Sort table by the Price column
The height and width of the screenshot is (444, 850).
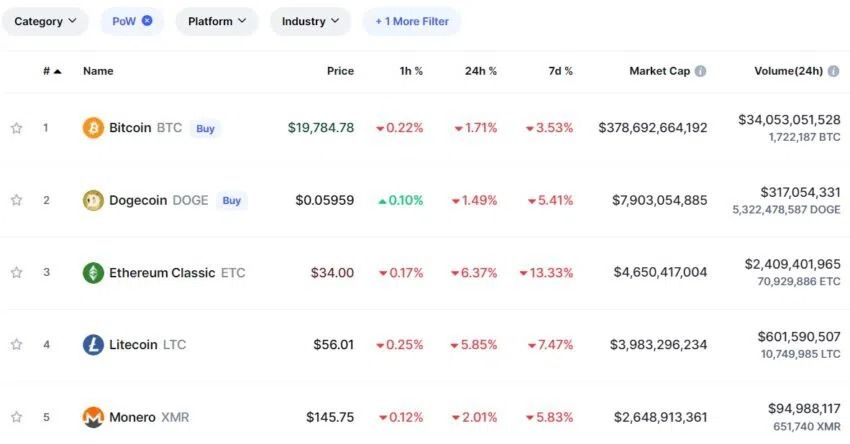(340, 71)
